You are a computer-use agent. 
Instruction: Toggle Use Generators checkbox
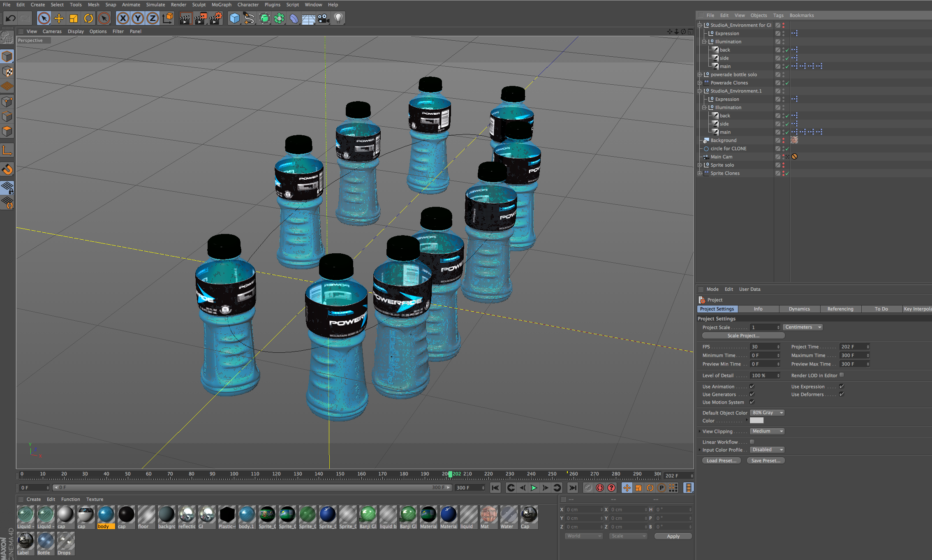752,394
